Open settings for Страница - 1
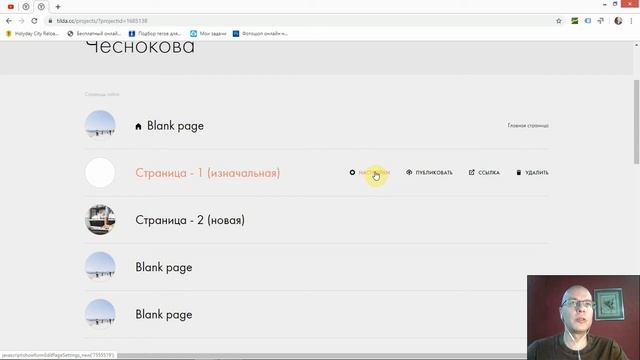 [374, 173]
